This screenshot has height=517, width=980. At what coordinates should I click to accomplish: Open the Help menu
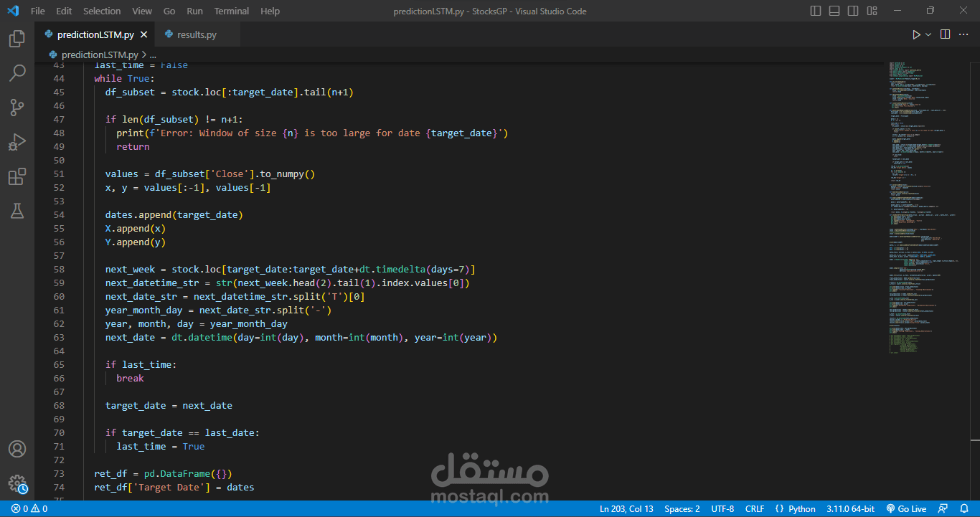(x=270, y=11)
